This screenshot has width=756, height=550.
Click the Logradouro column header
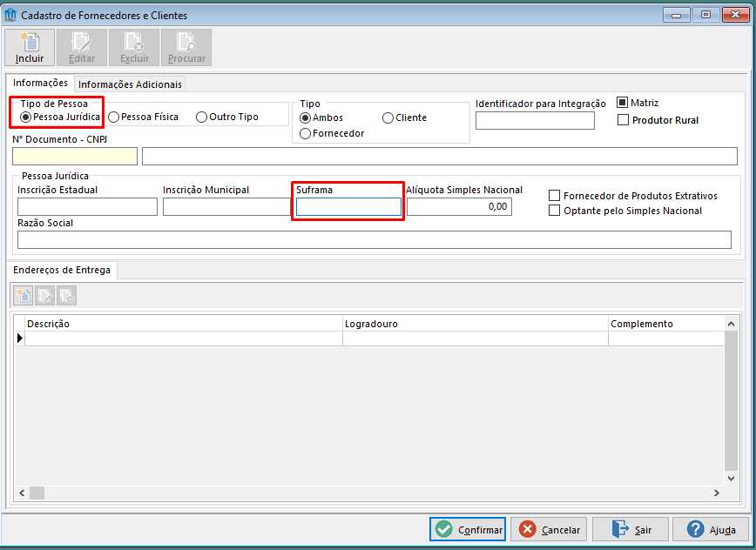(x=476, y=324)
